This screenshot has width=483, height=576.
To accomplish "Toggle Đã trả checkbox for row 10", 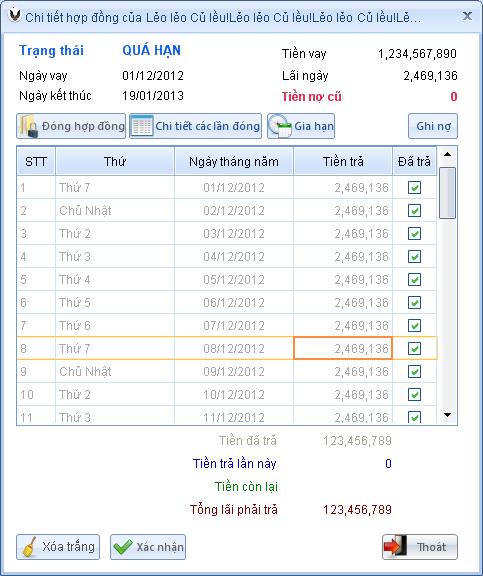I will (x=414, y=395).
